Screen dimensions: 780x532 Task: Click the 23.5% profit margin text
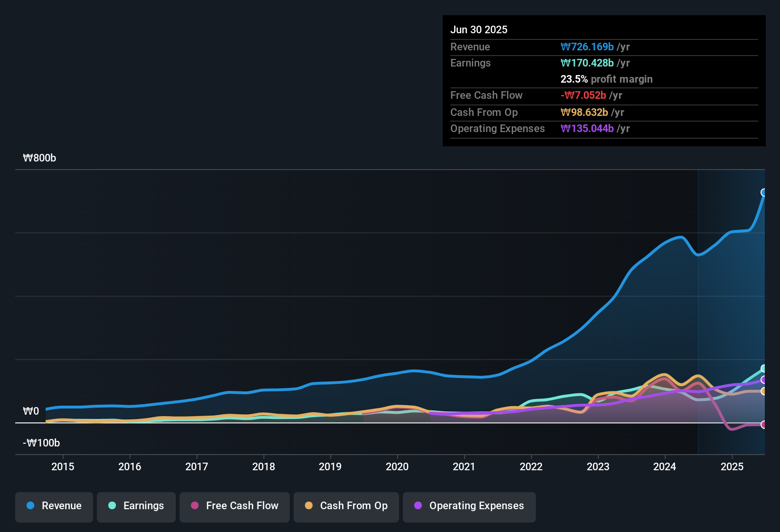606,79
